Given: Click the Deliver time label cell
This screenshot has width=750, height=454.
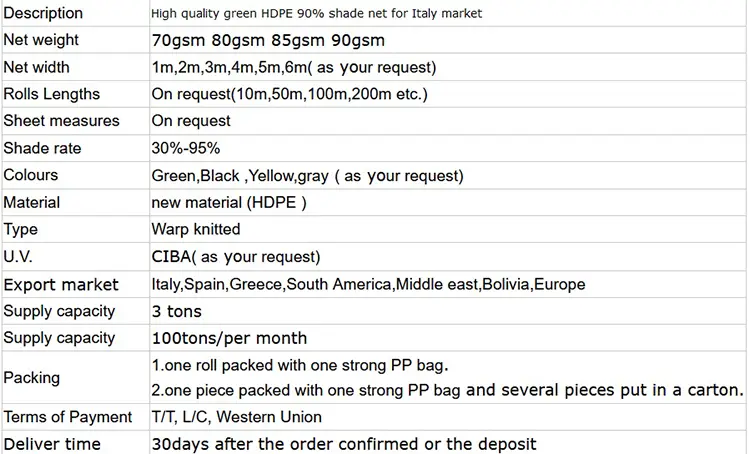Looking at the screenshot, I should point(52,443).
